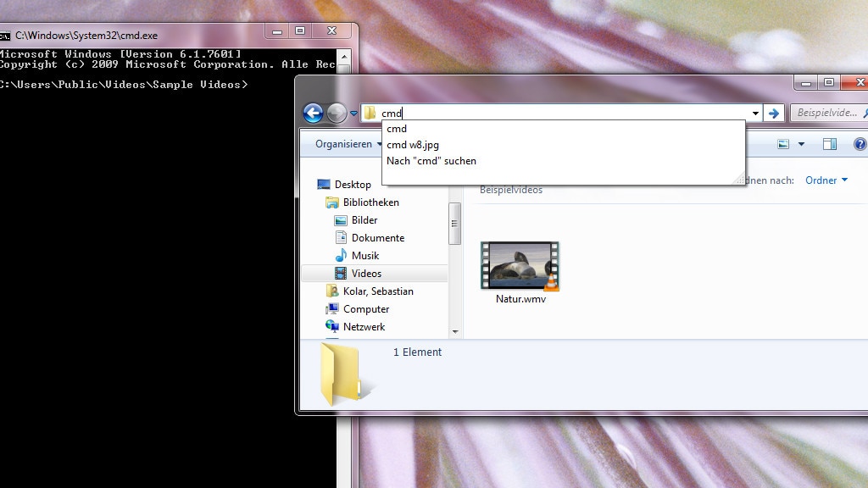Select Videos library in the tree

coord(366,274)
